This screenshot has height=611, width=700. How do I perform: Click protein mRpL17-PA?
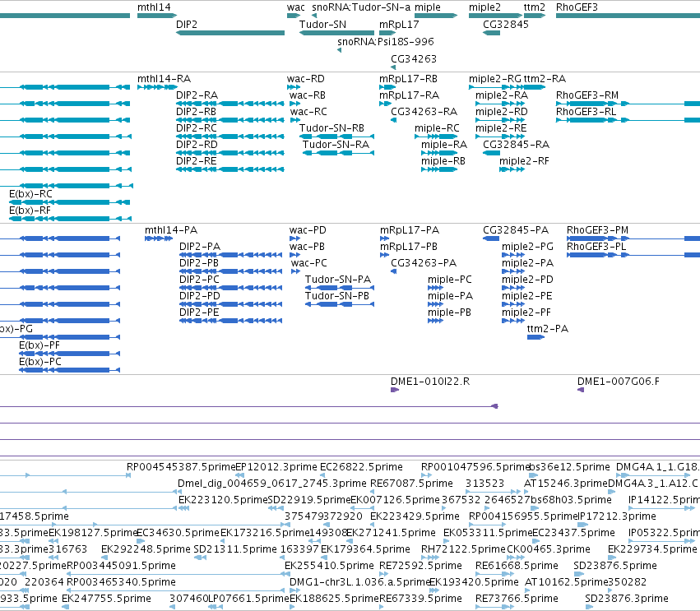pos(410,230)
